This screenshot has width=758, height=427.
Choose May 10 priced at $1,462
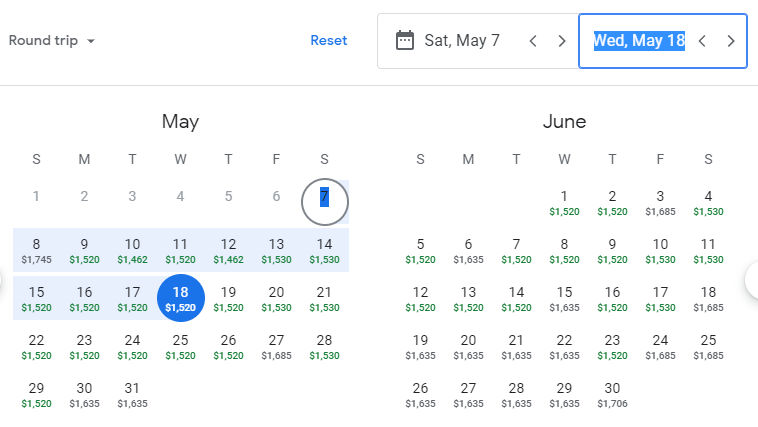click(132, 250)
